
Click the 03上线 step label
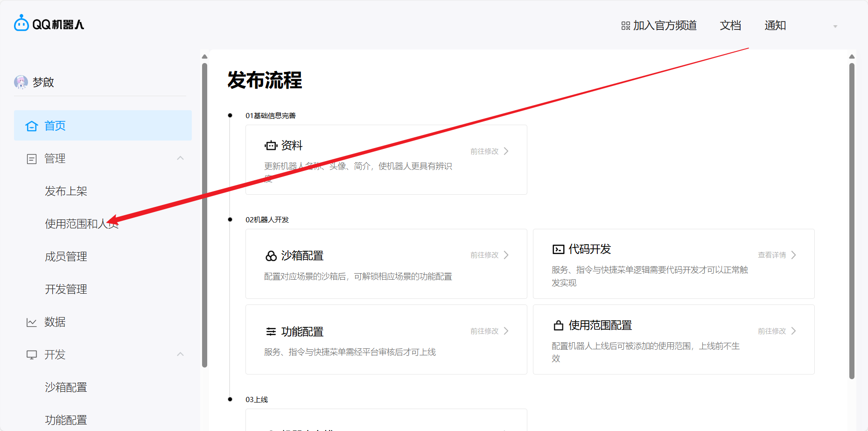click(x=257, y=400)
